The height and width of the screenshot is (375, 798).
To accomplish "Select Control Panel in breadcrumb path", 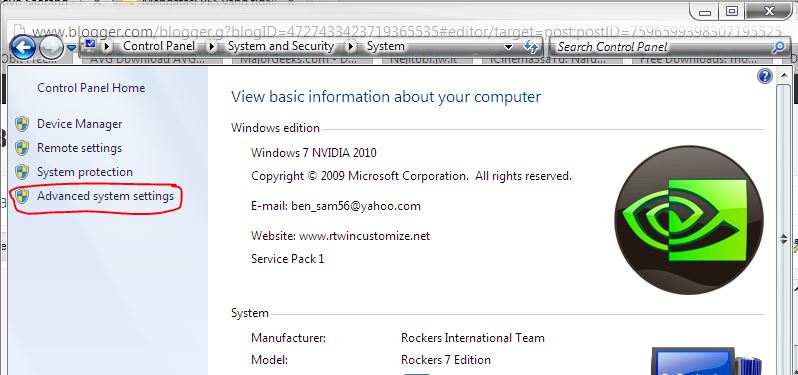I will tap(159, 46).
